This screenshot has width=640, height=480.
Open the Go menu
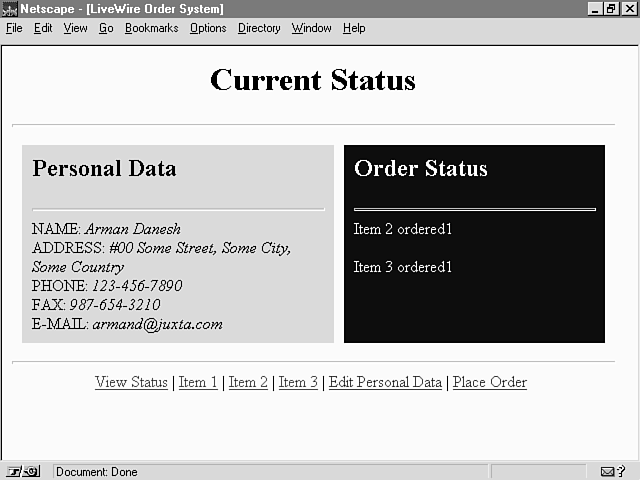point(106,28)
